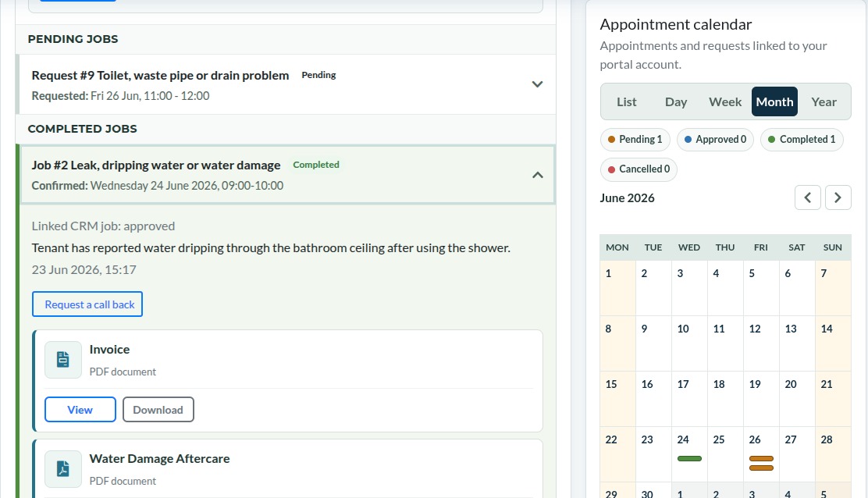This screenshot has width=868, height=498.
Task: Switch calendar to Year view
Action: pos(824,101)
